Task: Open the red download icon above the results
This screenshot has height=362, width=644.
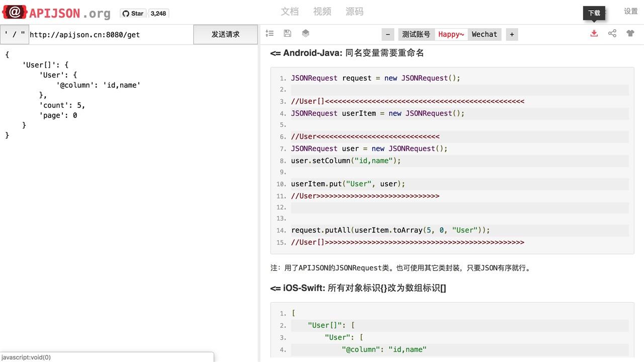Action: pos(594,33)
